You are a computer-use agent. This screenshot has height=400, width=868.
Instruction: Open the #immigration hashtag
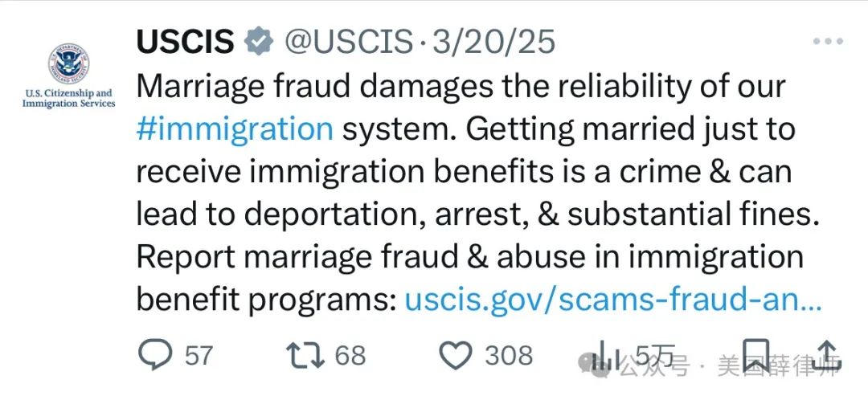[235, 129]
